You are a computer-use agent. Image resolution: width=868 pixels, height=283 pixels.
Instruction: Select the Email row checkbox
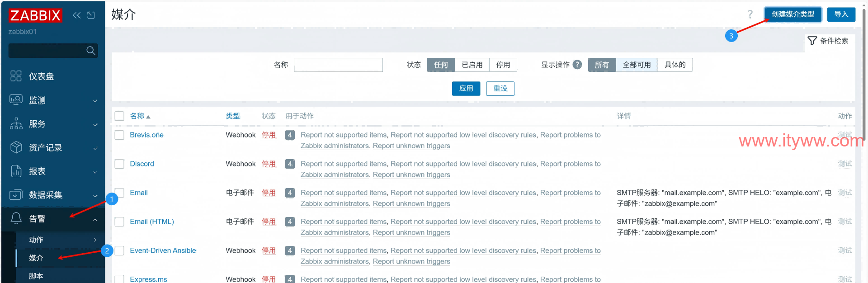119,193
